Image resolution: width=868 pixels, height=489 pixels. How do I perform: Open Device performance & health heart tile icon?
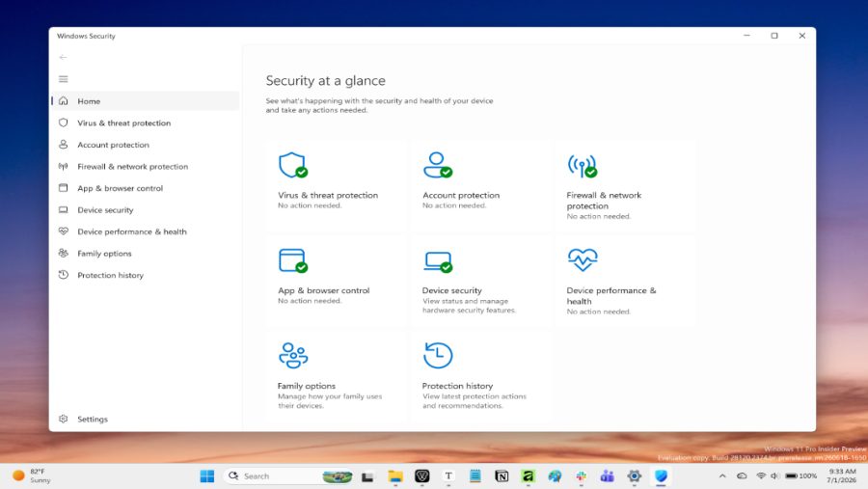click(x=582, y=259)
